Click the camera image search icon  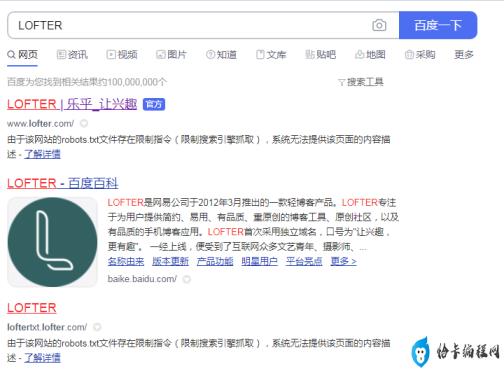coord(379,25)
